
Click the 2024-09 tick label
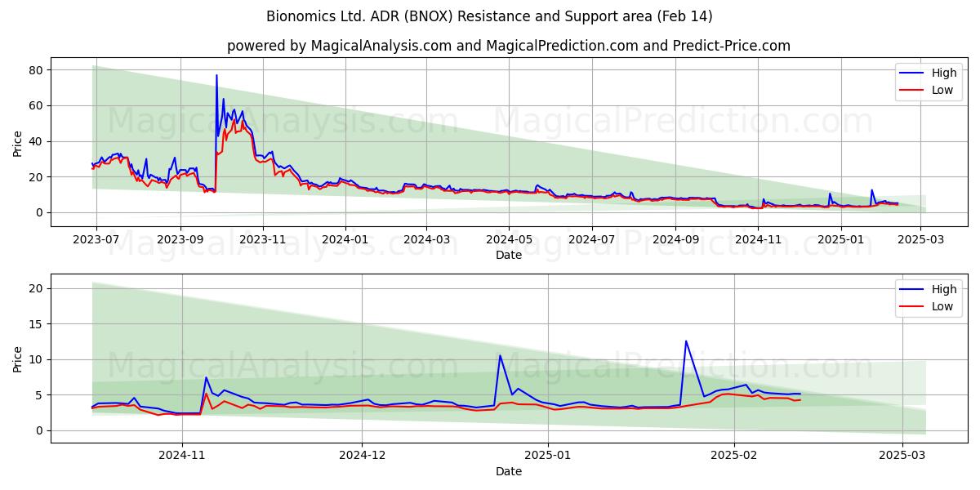pyautogui.click(x=676, y=238)
